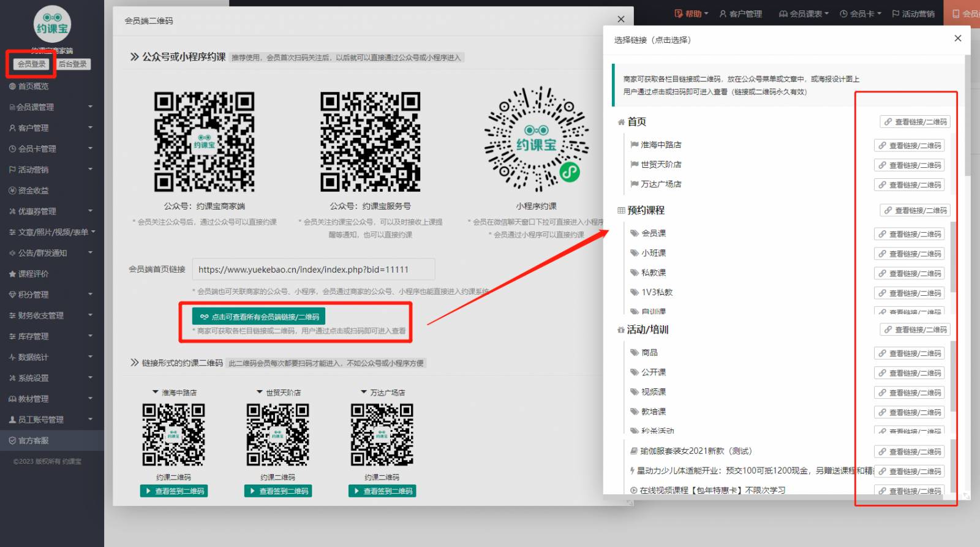Click 查看链接/二维码 for 1V3私教

909,293
